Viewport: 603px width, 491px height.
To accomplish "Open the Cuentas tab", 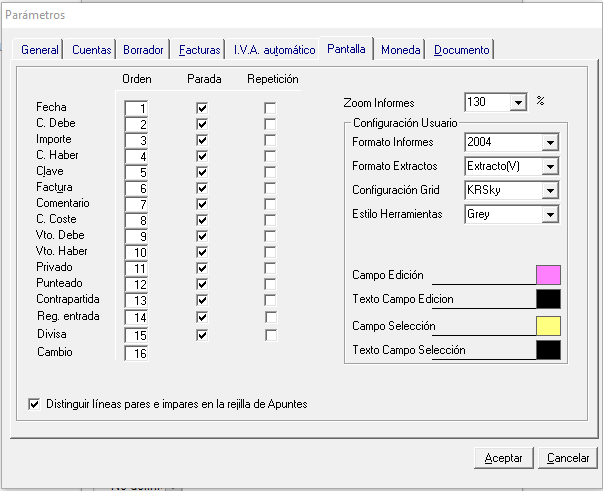I will pos(92,49).
